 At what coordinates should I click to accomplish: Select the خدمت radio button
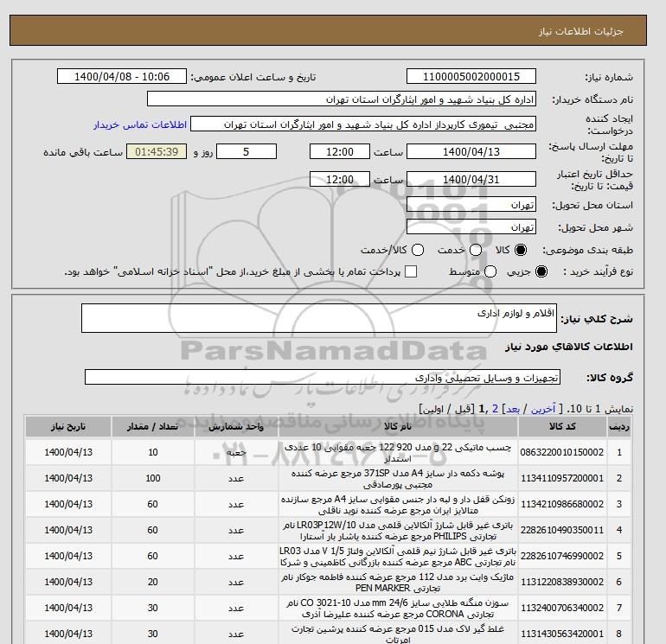tap(476, 250)
